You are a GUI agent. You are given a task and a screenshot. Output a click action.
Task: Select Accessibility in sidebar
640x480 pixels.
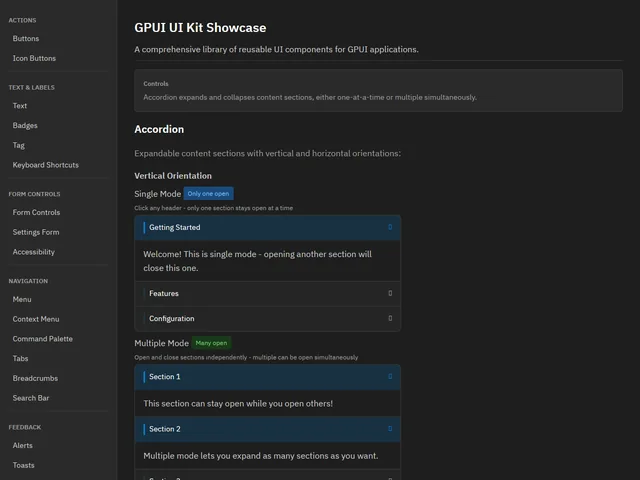click(x=33, y=252)
